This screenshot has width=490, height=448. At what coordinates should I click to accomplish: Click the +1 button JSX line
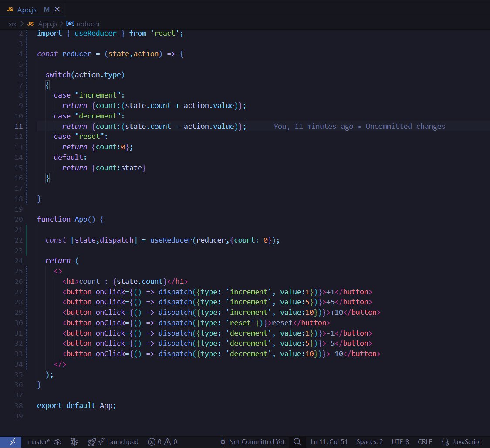pyautogui.click(x=217, y=292)
